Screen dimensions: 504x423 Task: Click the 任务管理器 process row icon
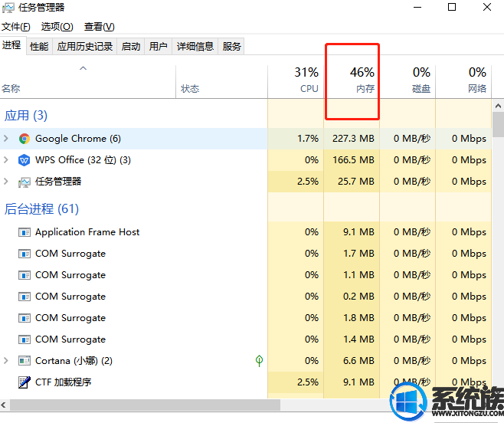[x=24, y=182]
